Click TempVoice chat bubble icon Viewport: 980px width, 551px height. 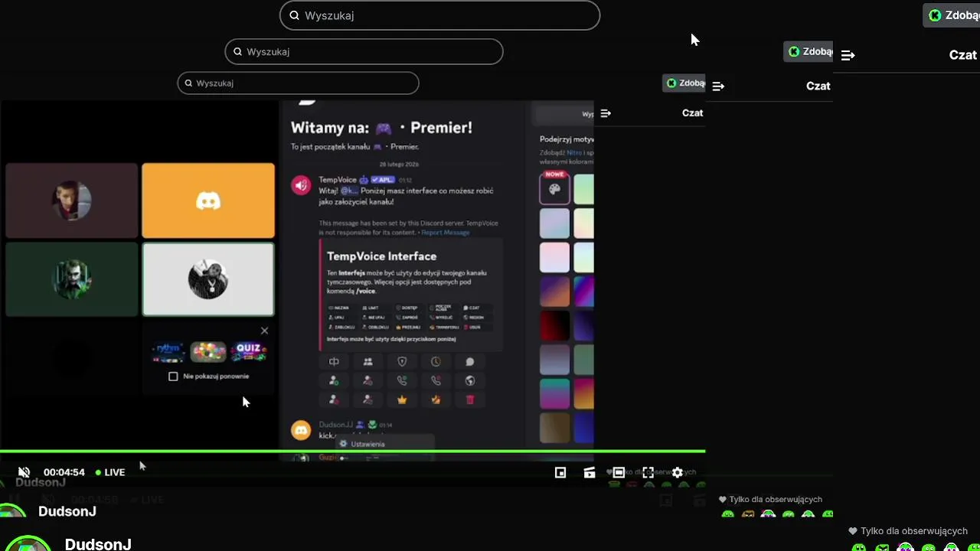pos(470,362)
